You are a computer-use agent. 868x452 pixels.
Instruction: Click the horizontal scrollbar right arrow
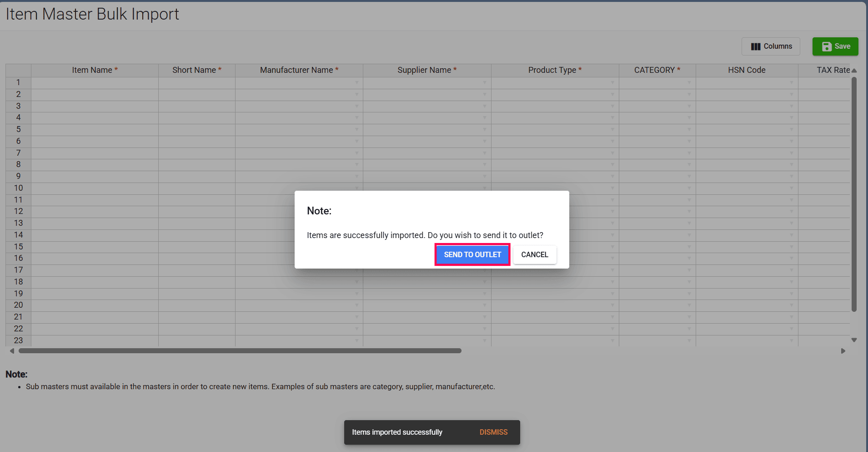(x=843, y=351)
